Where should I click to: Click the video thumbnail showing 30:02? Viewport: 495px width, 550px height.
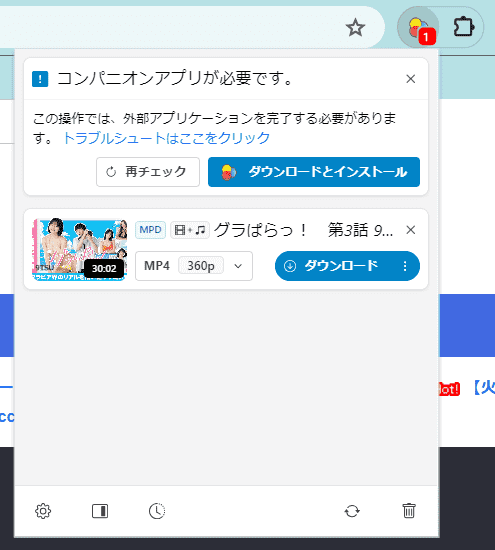(x=80, y=250)
